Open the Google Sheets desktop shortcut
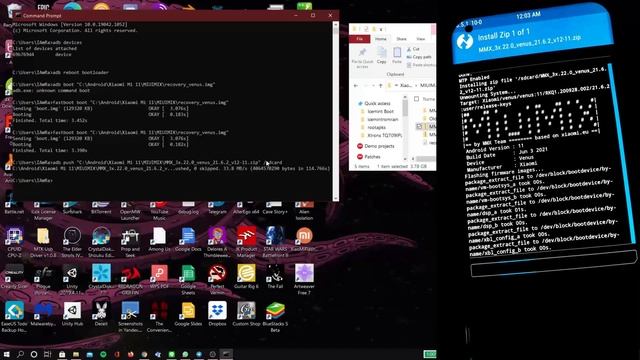This screenshot has height=360, width=640. tap(188, 280)
